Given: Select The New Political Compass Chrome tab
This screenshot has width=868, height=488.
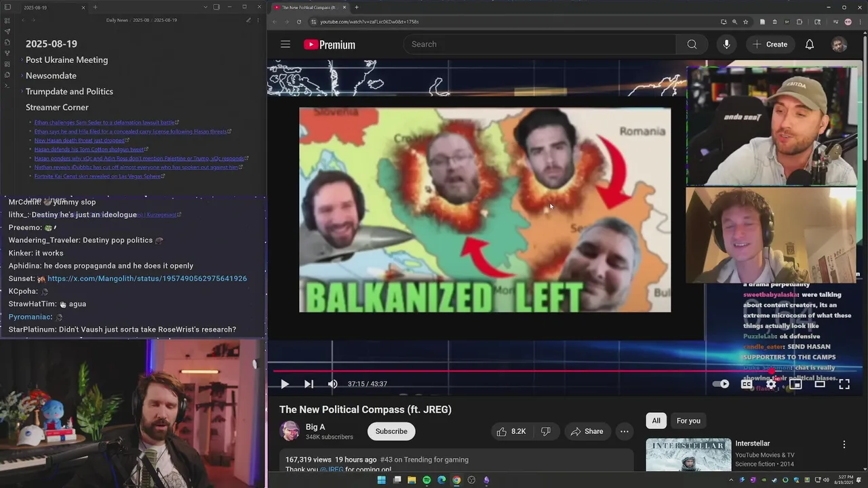Looking at the screenshot, I should (x=309, y=7).
